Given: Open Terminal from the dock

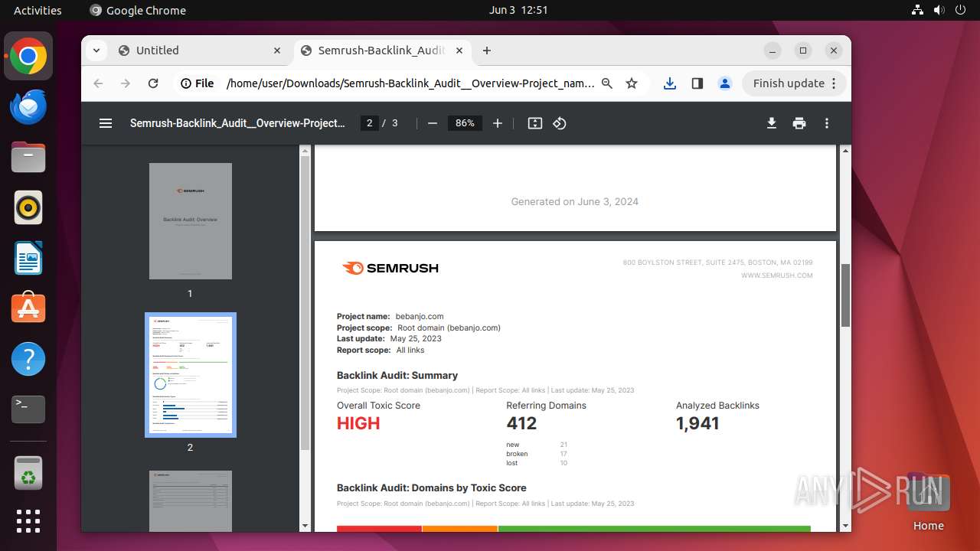Looking at the screenshot, I should (28, 409).
